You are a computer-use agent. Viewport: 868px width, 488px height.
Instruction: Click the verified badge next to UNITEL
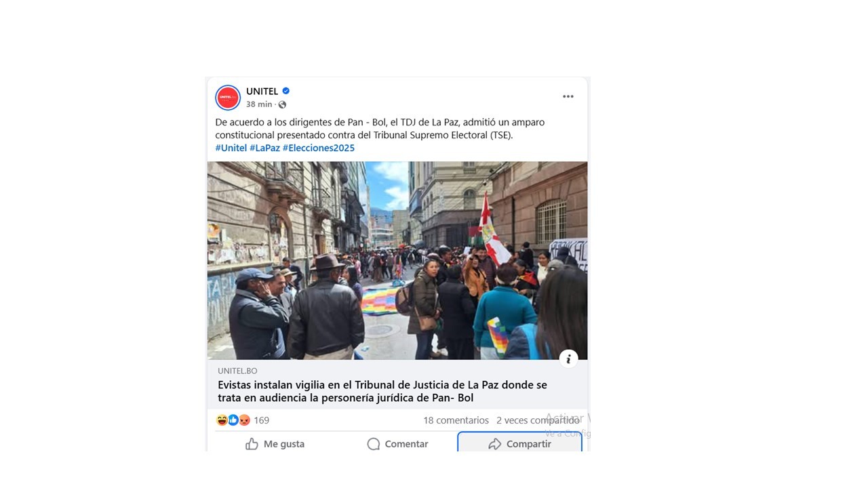coord(286,91)
